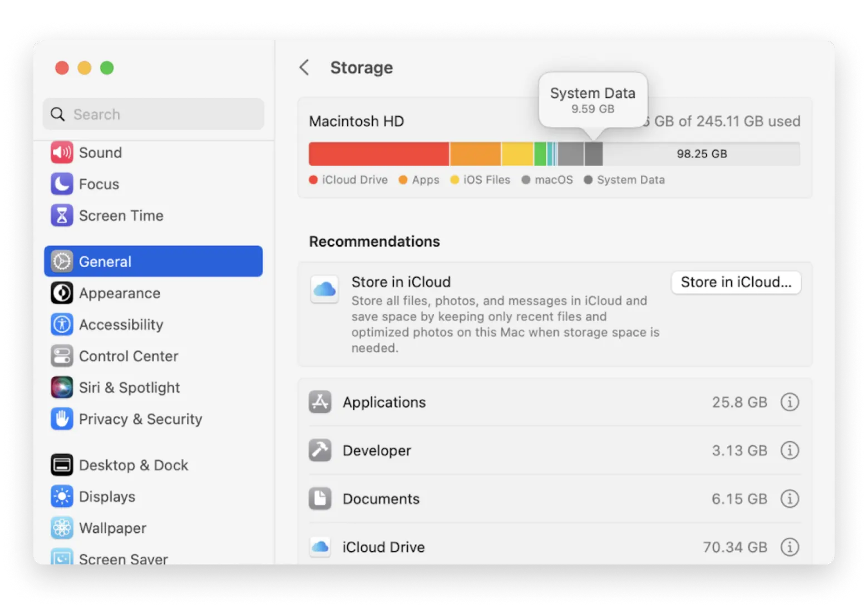Screen dimensions: 868x609
Task: Click the Focus moon icon
Action: (62, 184)
